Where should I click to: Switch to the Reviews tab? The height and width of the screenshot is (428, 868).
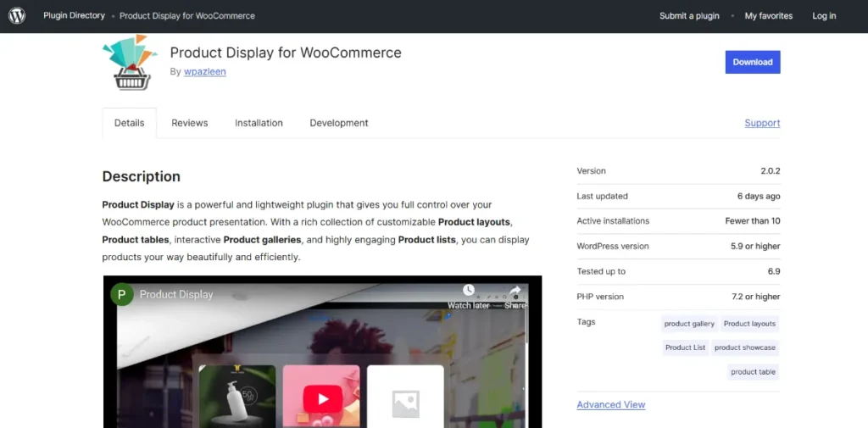click(190, 123)
